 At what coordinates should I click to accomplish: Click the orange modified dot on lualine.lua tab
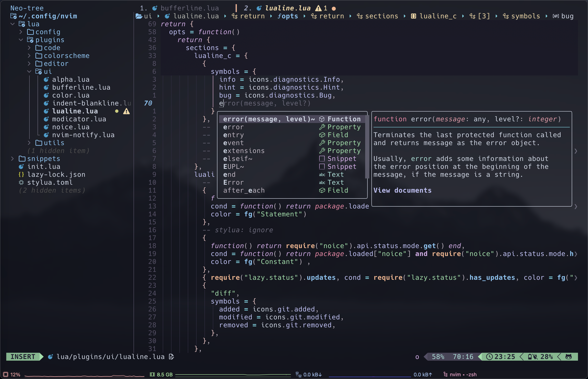click(334, 8)
